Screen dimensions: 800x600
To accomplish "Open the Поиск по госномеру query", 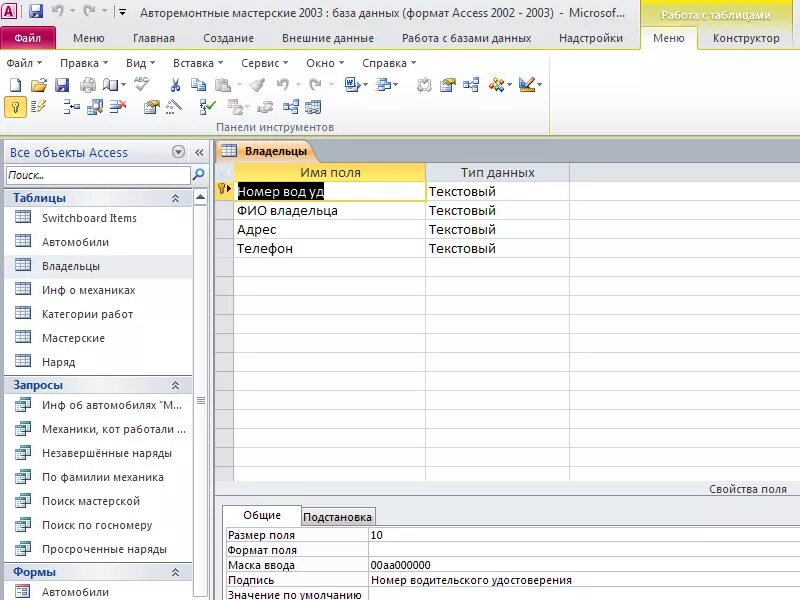I will tap(97, 524).
